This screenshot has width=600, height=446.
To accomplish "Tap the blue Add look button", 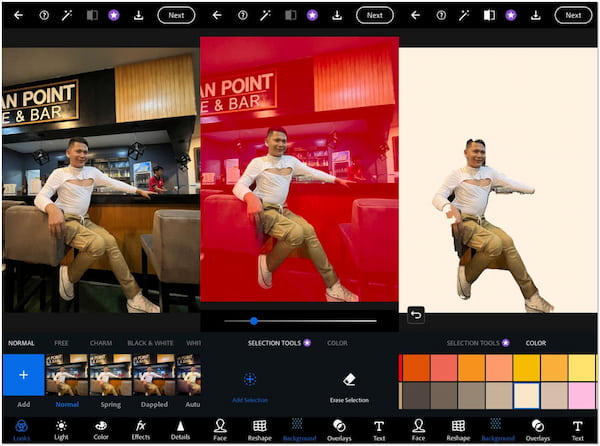I will pyautogui.click(x=23, y=374).
